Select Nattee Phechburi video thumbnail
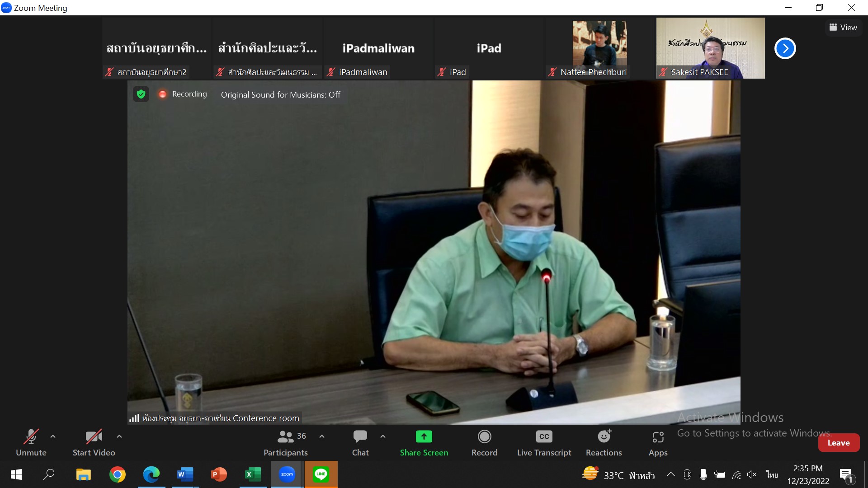The image size is (868, 488). [600, 48]
